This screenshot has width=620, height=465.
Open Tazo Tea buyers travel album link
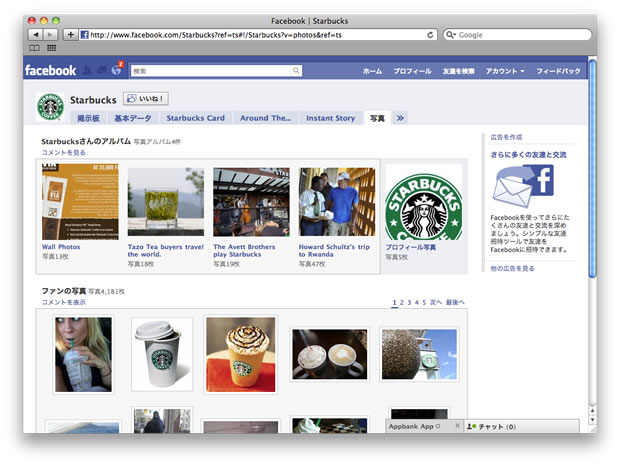(165, 250)
